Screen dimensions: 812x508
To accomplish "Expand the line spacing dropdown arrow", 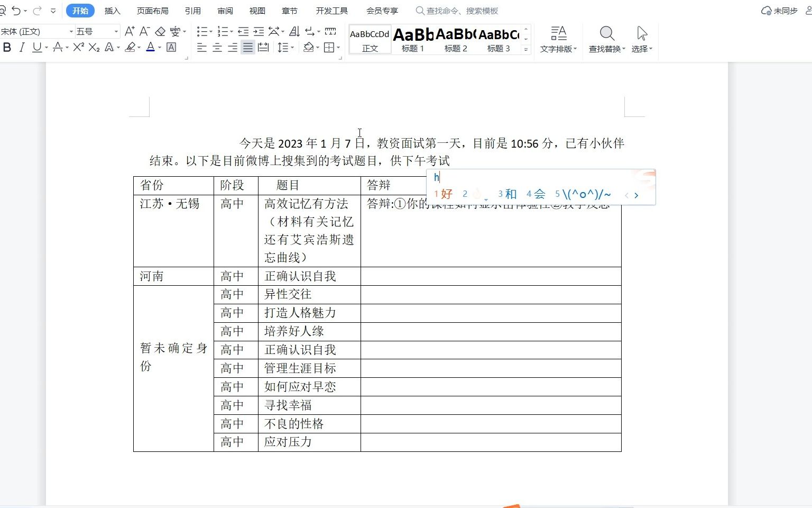I will [292, 48].
